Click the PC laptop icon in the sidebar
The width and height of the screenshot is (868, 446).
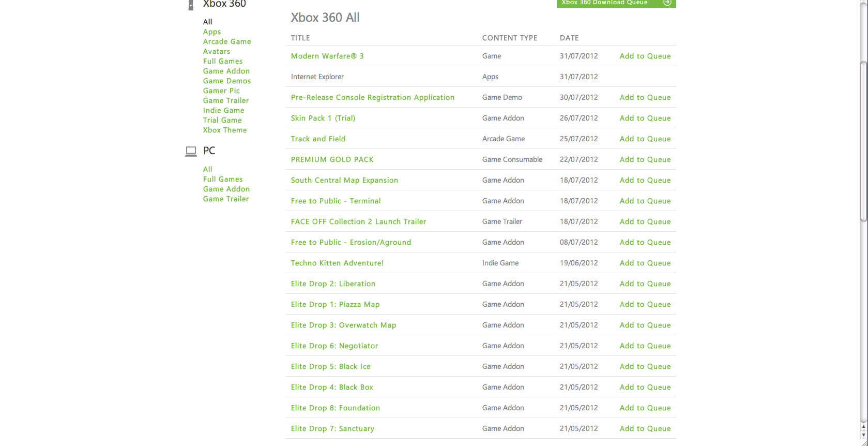pyautogui.click(x=191, y=151)
